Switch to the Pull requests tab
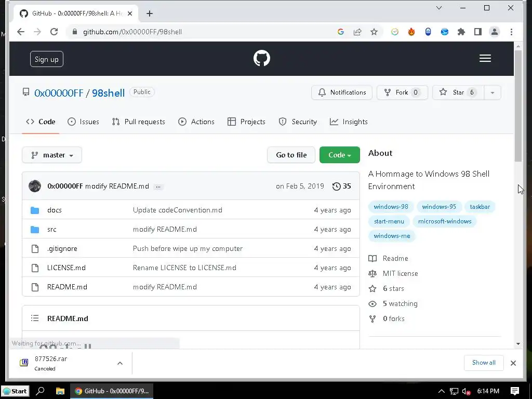The image size is (532, 399). (x=138, y=122)
